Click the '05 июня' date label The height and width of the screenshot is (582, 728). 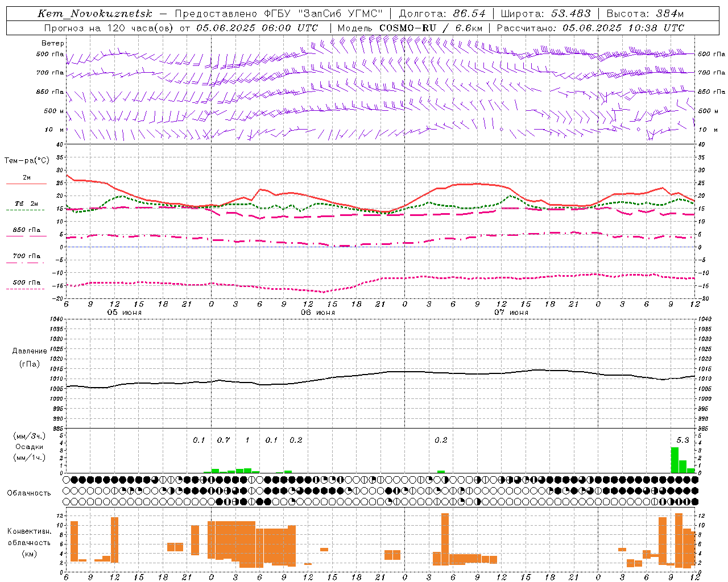[x=125, y=313]
